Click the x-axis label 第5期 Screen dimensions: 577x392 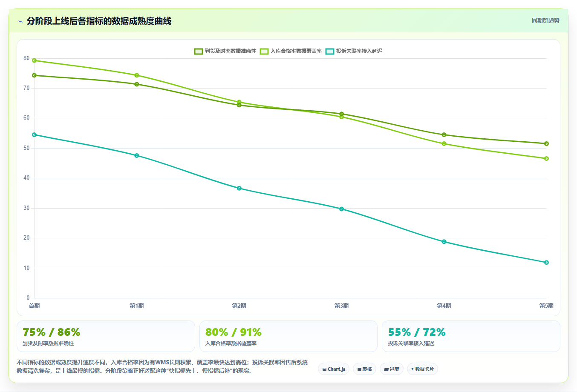pos(546,306)
